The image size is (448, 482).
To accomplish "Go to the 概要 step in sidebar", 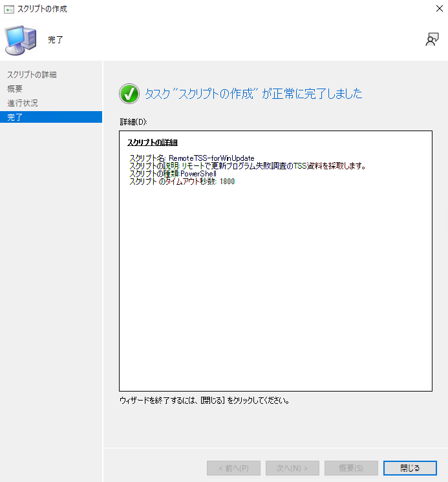I will click(15, 89).
